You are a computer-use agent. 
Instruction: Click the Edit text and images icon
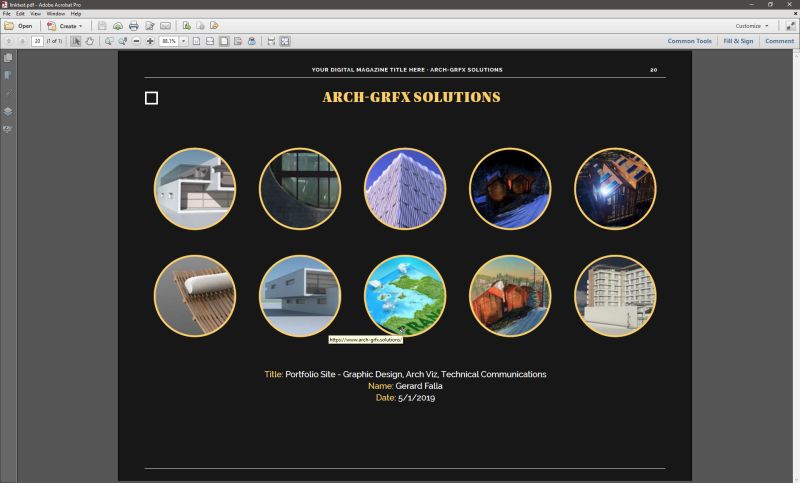point(150,26)
